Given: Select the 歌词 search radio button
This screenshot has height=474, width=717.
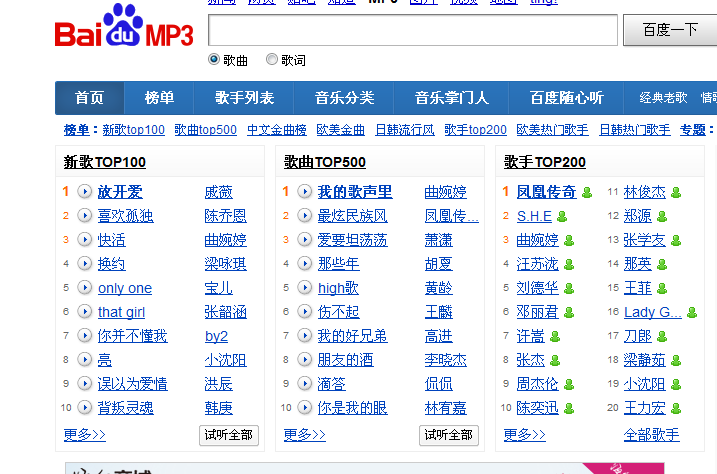Looking at the screenshot, I should tap(272, 59).
